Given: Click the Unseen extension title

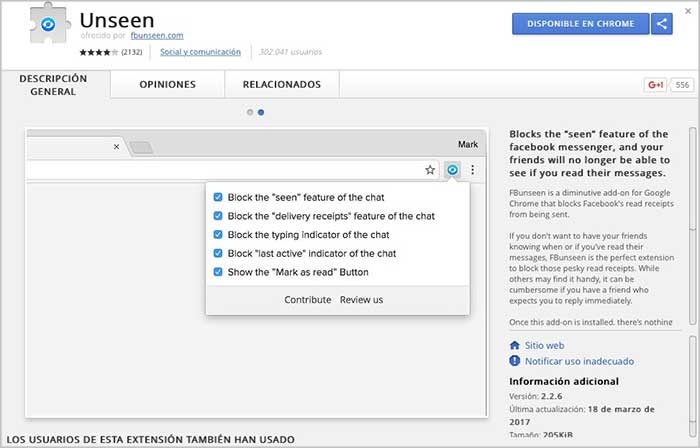Looking at the screenshot, I should 117,21.
